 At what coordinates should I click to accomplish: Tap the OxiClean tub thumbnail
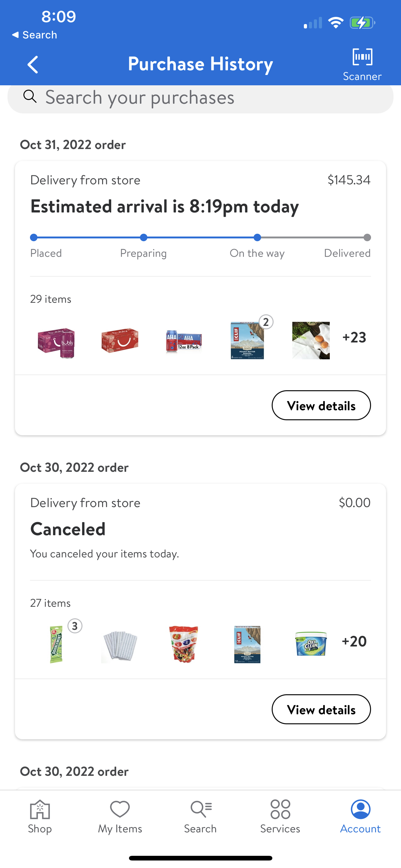coord(311,644)
